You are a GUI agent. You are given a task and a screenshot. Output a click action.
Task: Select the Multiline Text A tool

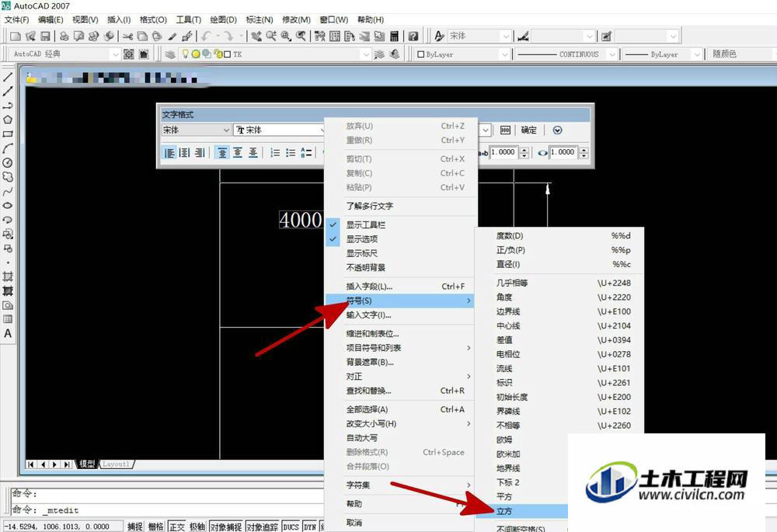(8, 333)
